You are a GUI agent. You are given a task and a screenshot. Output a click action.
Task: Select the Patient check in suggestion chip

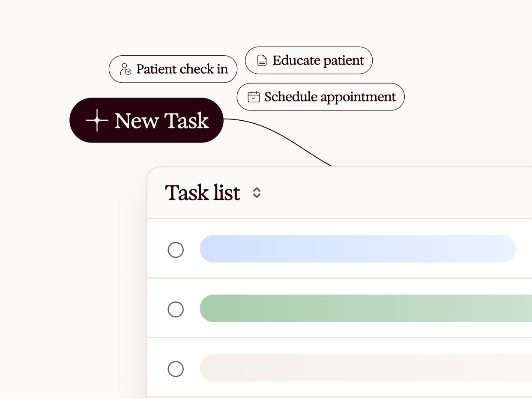[173, 69]
